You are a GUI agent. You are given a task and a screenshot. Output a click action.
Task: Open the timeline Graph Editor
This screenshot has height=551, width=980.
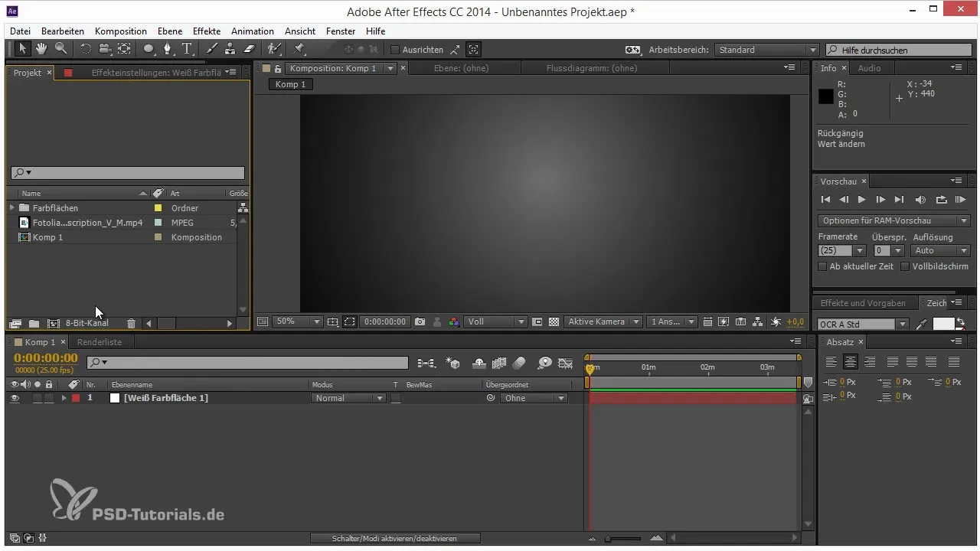coord(566,362)
